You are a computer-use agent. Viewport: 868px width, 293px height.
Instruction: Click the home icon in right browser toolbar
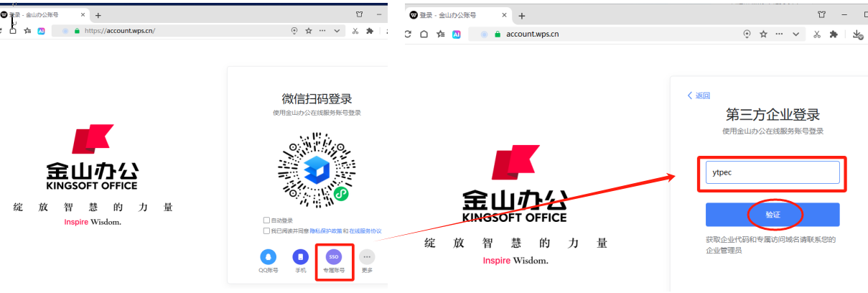click(424, 34)
